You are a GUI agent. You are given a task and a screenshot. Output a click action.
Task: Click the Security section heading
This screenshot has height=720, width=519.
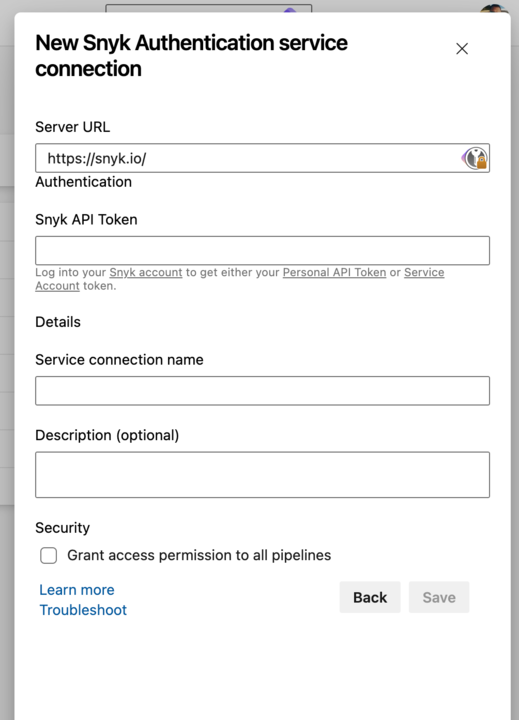(62, 528)
